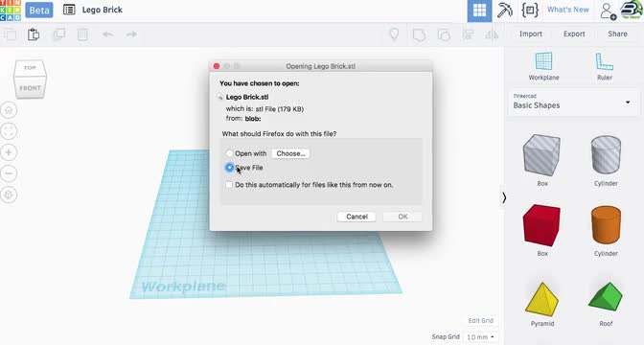Click the Paste clipboard icon
Screen dimensions: 644x345
[34, 34]
